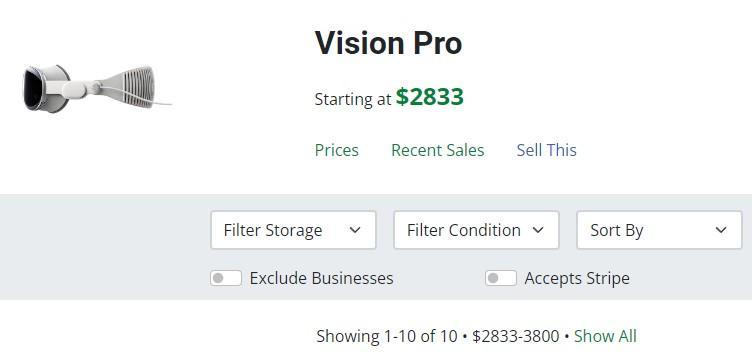Select the green $2833 starting price
This screenshot has width=752, height=361.
click(430, 97)
